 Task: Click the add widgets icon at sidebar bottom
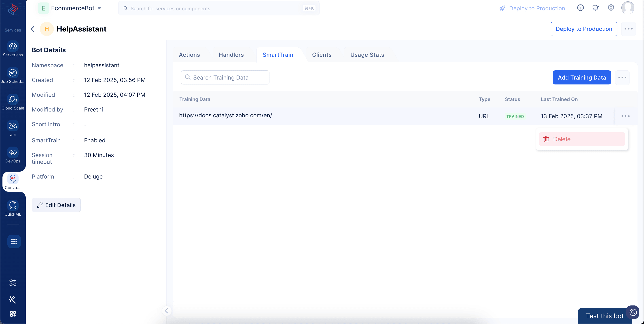13,314
